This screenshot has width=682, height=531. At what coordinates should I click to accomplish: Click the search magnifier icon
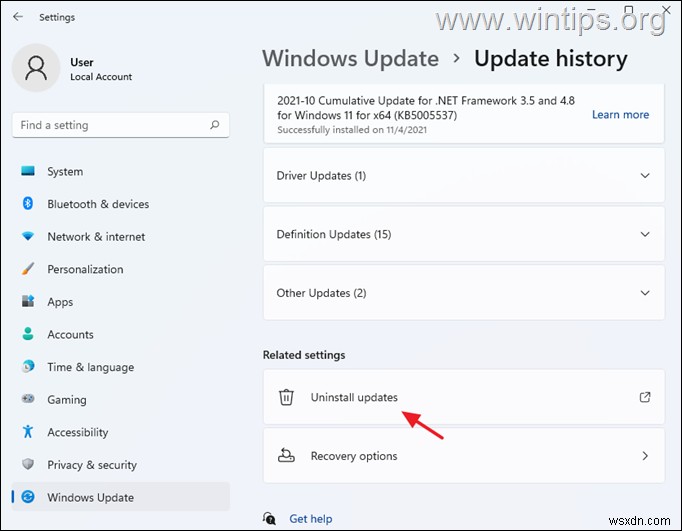pyautogui.click(x=214, y=125)
